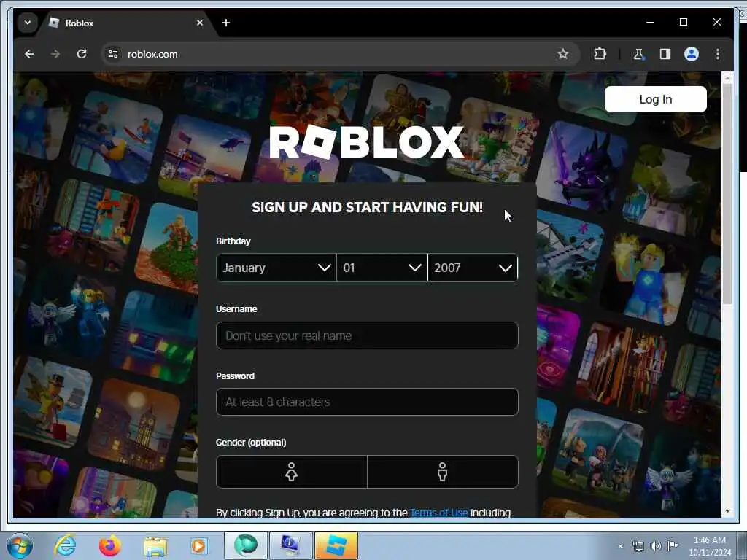Click the Password input field
747x560 pixels.
tap(367, 402)
